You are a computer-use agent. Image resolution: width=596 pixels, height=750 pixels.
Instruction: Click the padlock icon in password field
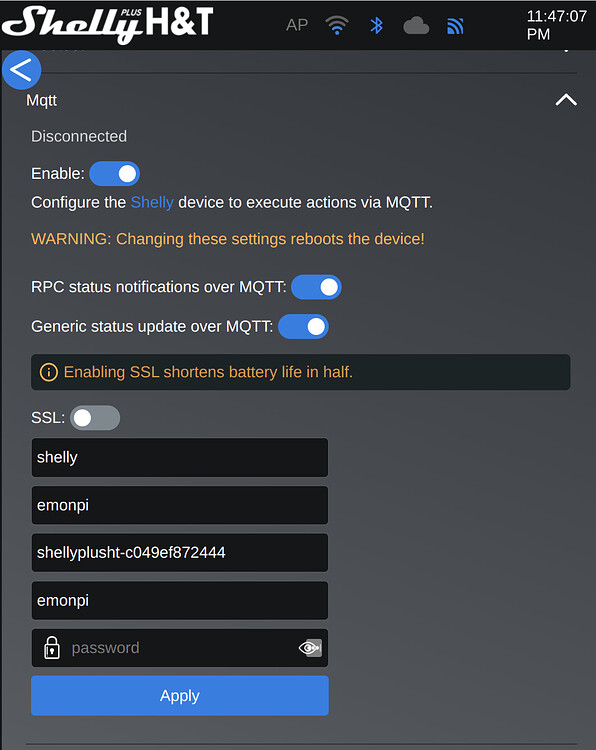[52, 648]
